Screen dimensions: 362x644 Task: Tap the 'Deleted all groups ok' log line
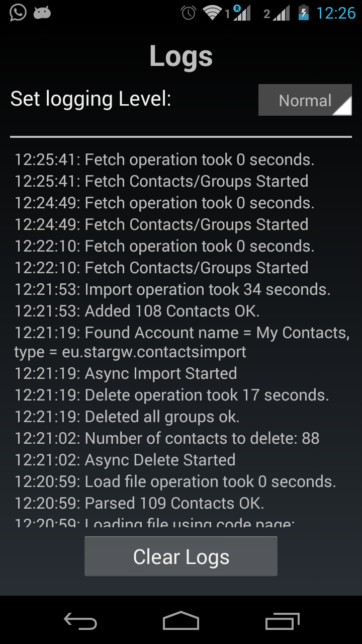pos(127,417)
